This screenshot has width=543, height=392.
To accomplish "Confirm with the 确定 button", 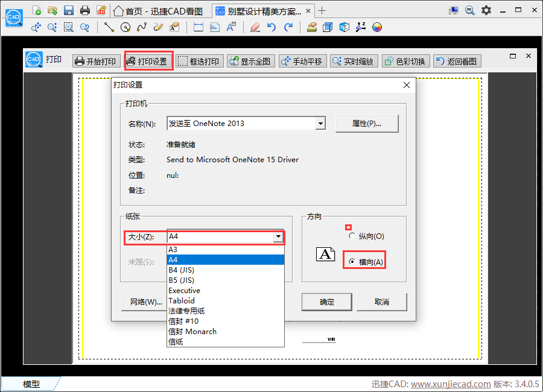I will click(327, 302).
